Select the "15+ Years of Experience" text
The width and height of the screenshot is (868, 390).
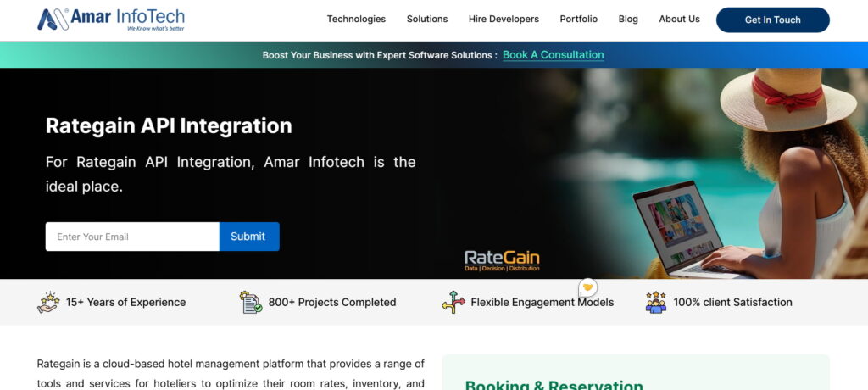coord(125,303)
